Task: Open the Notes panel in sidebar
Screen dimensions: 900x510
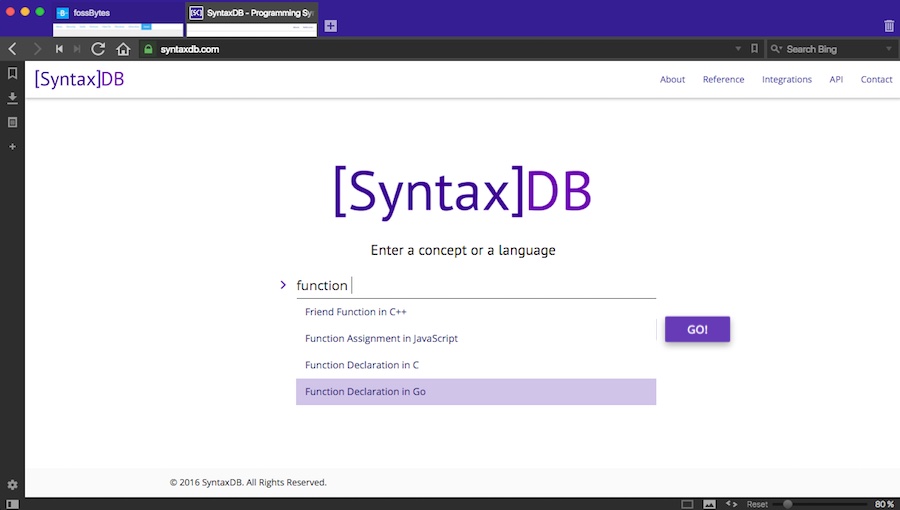Action: [x=12, y=122]
